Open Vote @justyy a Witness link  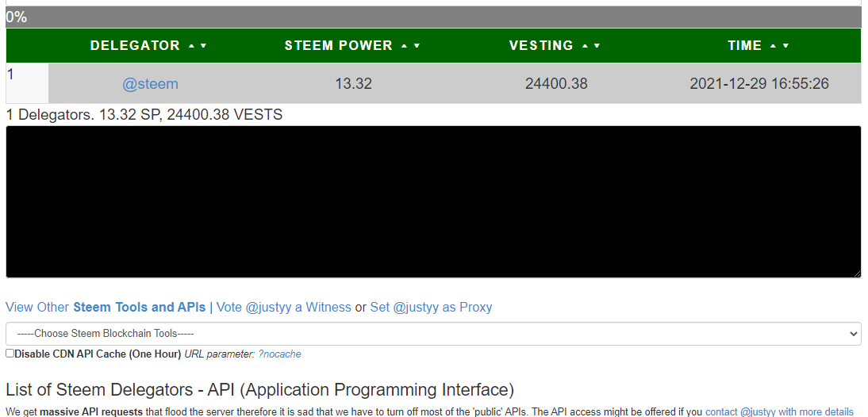click(x=283, y=307)
